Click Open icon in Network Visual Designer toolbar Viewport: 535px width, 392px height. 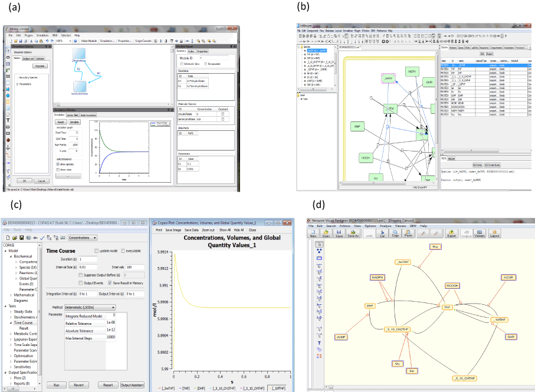tap(326, 233)
